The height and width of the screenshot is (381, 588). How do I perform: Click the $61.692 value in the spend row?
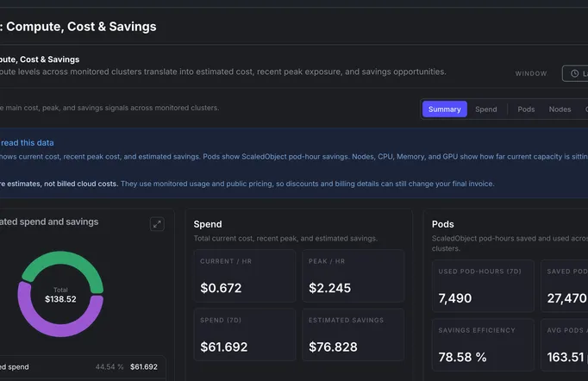(x=144, y=366)
